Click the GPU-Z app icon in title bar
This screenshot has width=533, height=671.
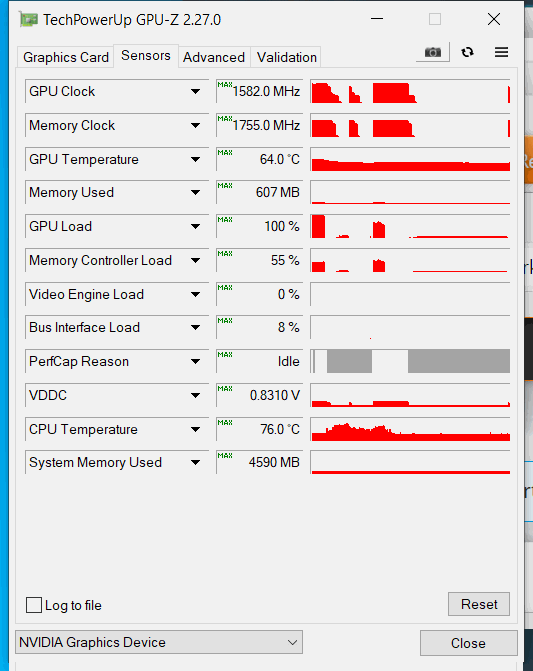(x=28, y=20)
